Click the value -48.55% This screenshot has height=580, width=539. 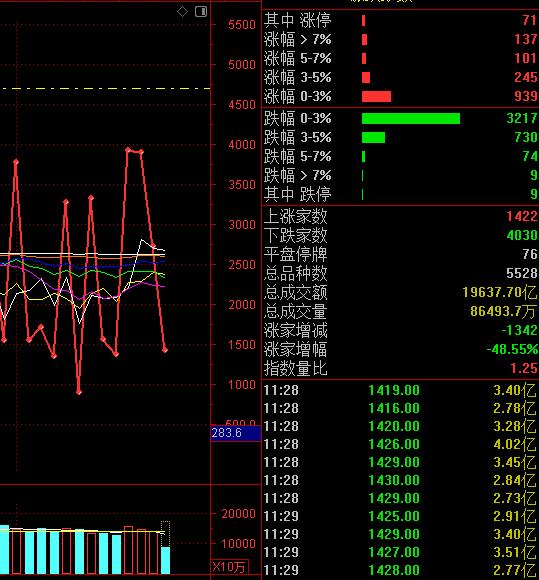coord(512,350)
